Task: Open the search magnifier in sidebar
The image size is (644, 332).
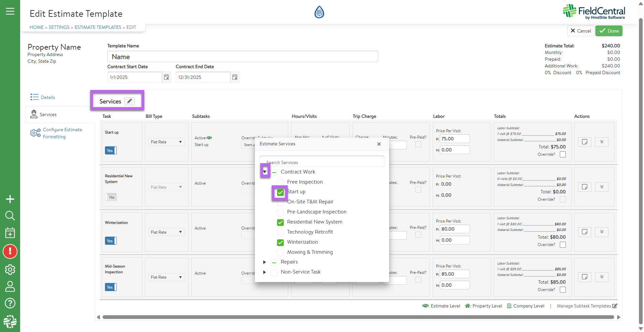Action: click(x=10, y=216)
